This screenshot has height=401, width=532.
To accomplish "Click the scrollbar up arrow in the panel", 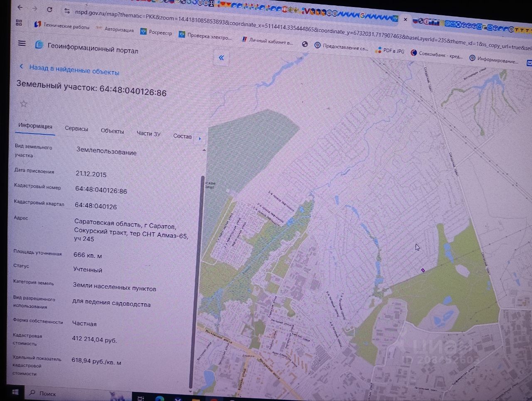I will click(x=204, y=150).
